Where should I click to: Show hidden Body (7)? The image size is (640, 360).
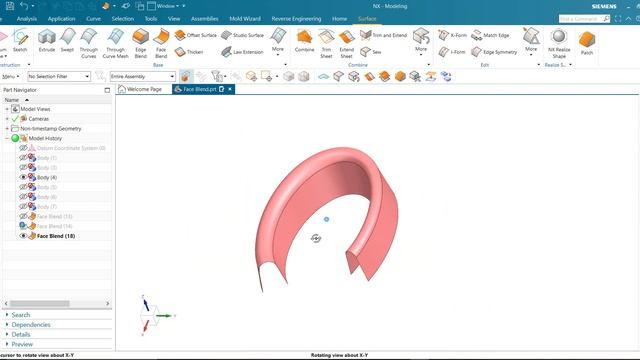(x=23, y=207)
